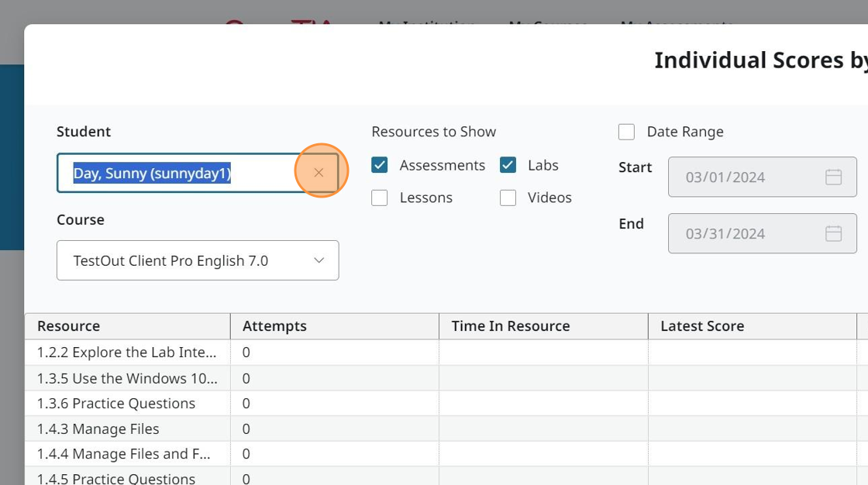Viewport: 868px width, 485px height.
Task: Uncheck the Labs checkbox
Action: tap(508, 165)
